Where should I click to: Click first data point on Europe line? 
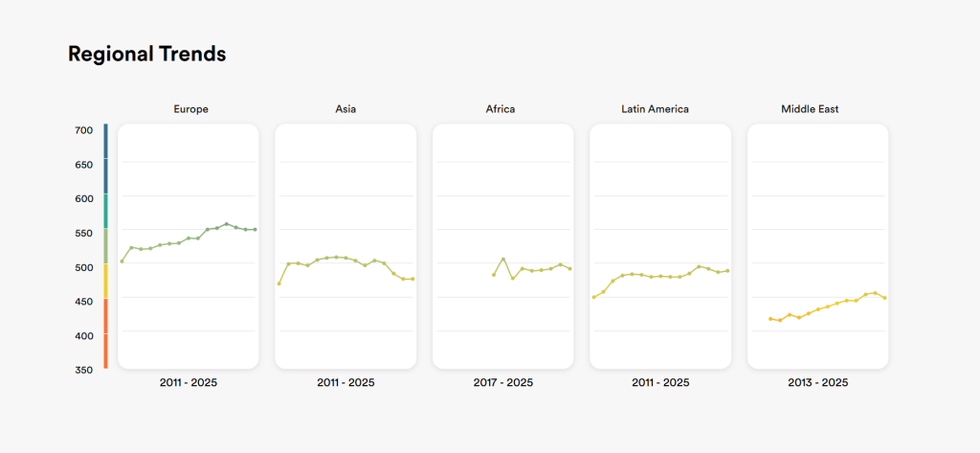[x=122, y=261]
